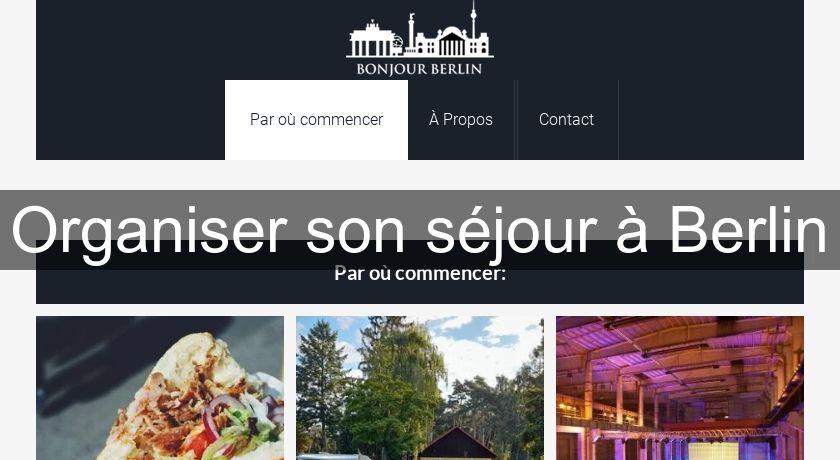Click the Victory Column in the logo
The width and height of the screenshot is (840, 460).
coord(411,33)
